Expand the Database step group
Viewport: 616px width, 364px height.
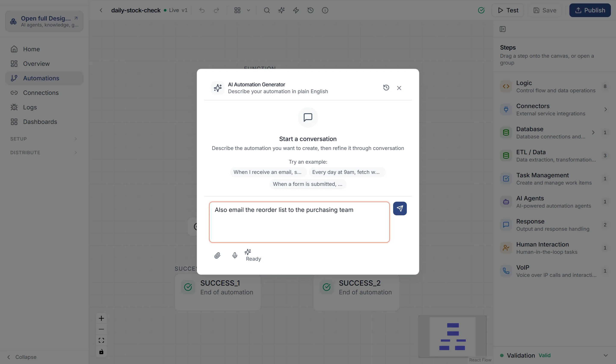[x=593, y=132]
